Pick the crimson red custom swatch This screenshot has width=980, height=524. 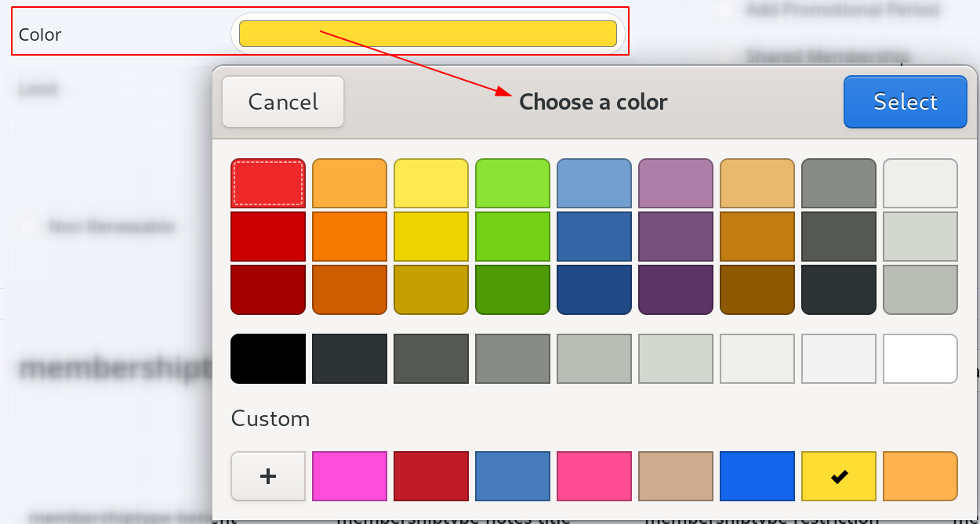(x=431, y=476)
